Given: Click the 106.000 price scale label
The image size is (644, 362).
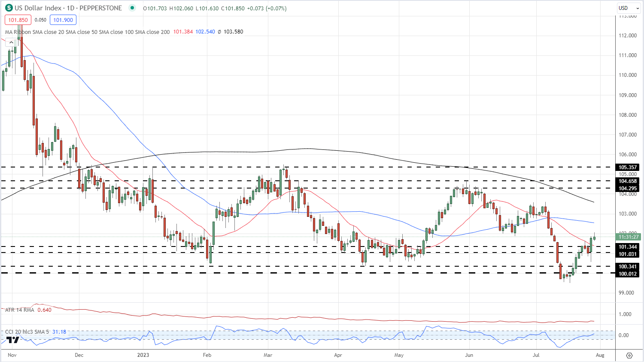Looking at the screenshot, I should (x=628, y=155).
